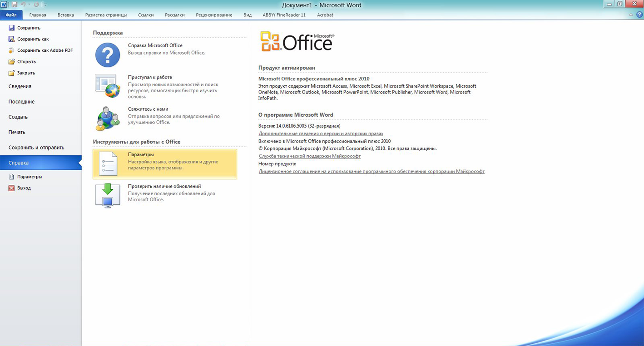Viewport: 644px width, 346px height.
Task: Open Служба технической поддержки Майкрософт link
Action: tap(310, 156)
